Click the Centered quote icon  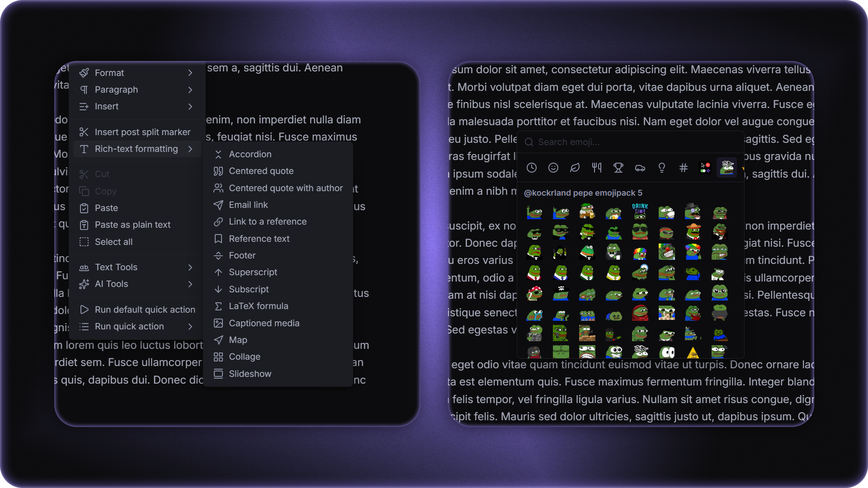218,171
